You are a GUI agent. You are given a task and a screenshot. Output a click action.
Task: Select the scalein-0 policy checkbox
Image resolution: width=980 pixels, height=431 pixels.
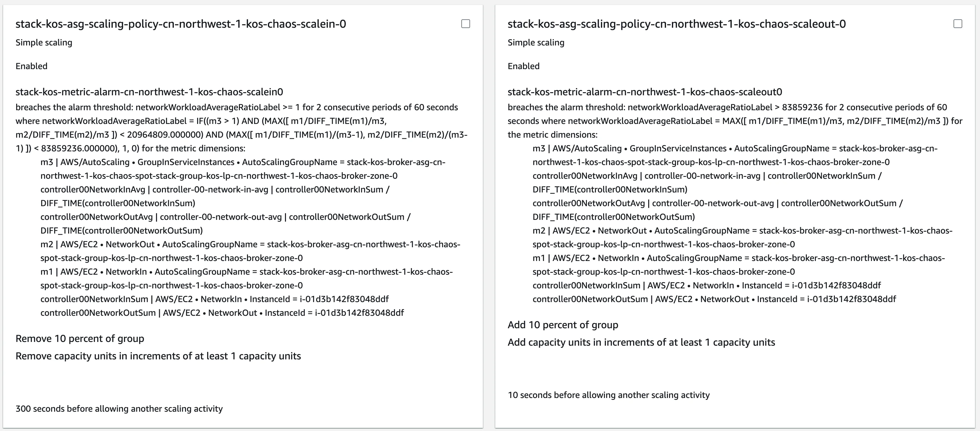click(465, 24)
